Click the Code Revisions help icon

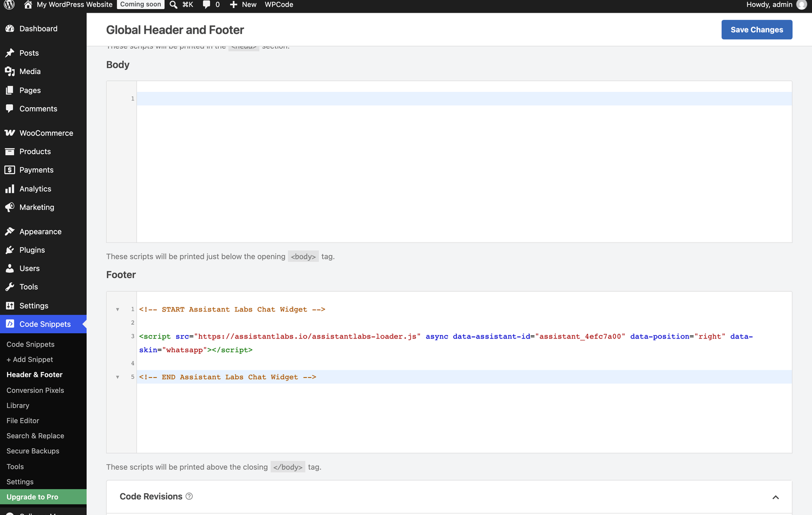(x=189, y=496)
